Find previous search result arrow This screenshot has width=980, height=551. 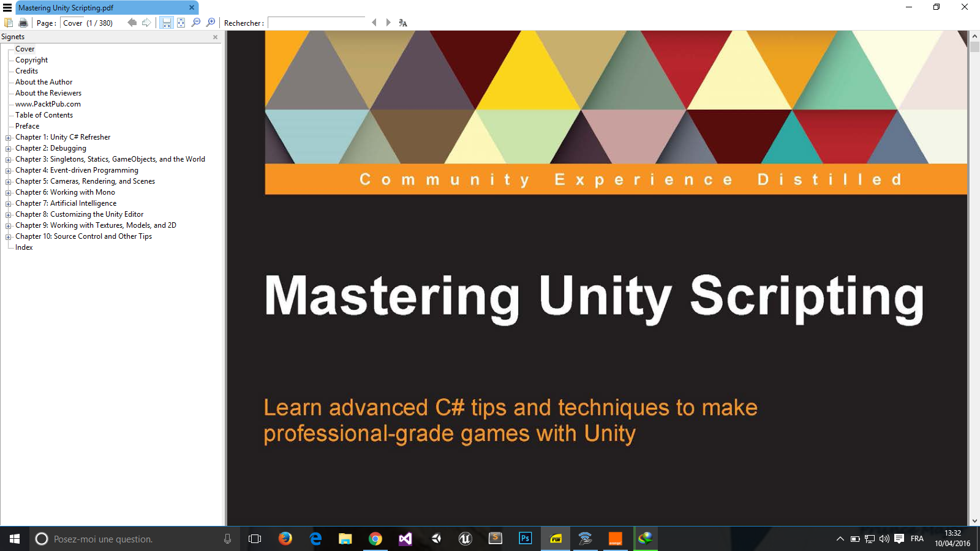tap(374, 23)
